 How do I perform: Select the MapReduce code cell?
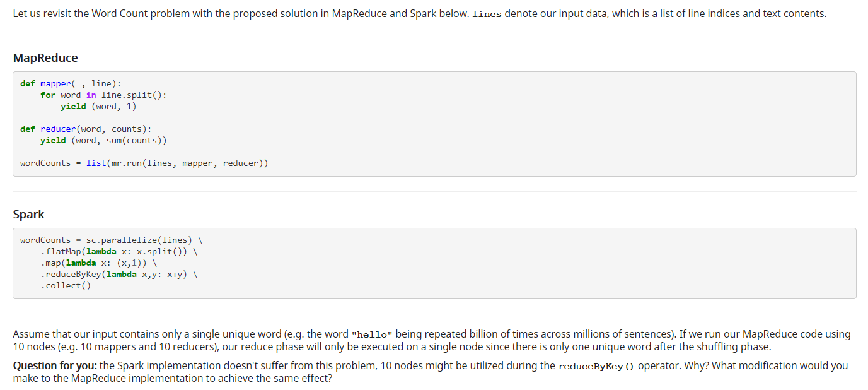click(x=434, y=124)
